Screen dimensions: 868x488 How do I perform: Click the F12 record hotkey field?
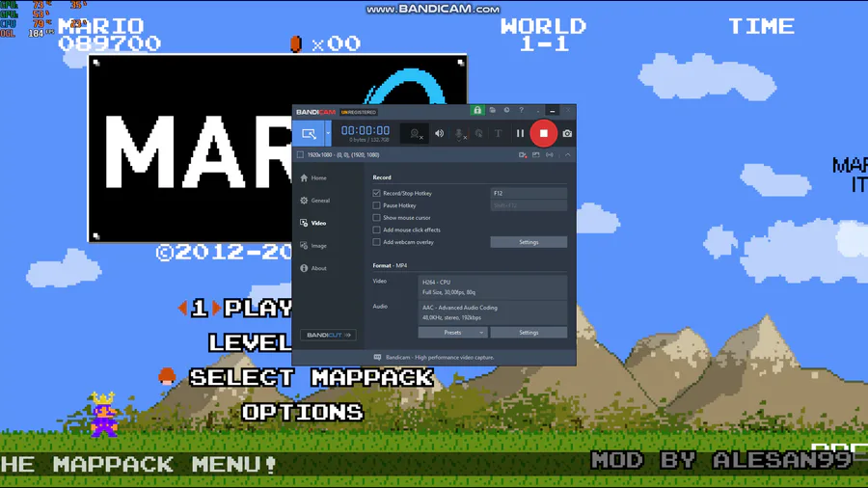[x=529, y=193]
